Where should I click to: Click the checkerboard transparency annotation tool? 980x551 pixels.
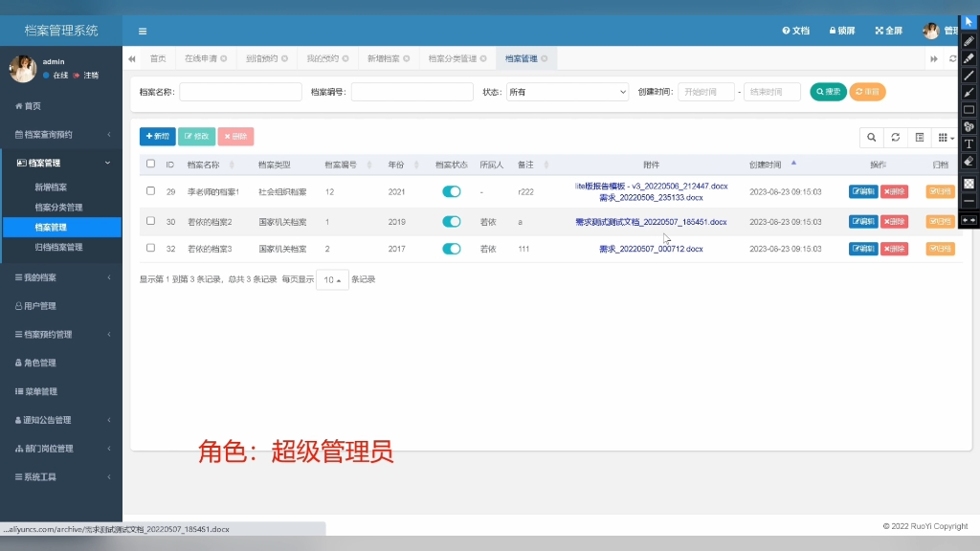point(969,184)
